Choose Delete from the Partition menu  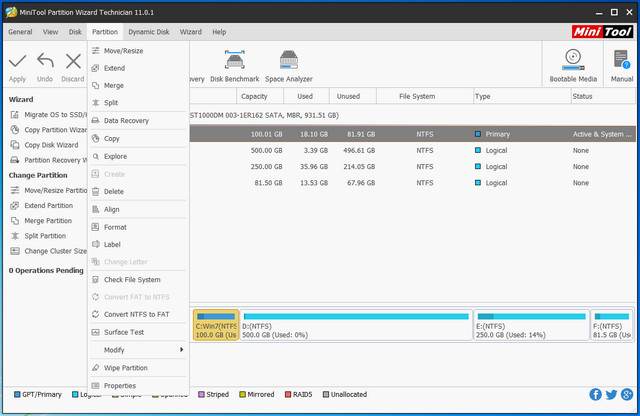click(138, 191)
